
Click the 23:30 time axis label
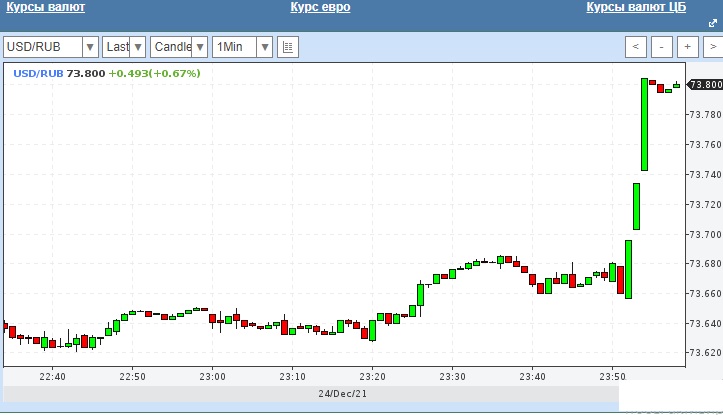[x=452, y=377]
